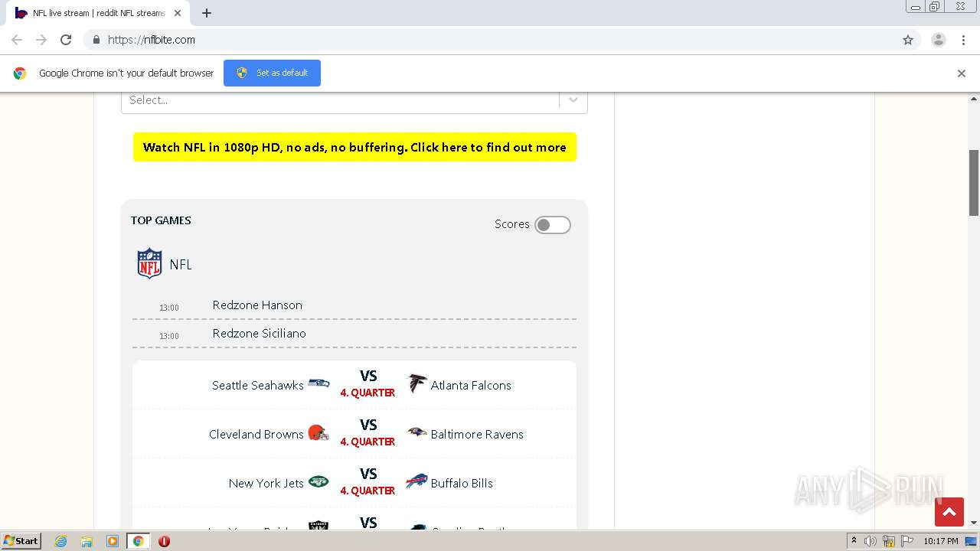The height and width of the screenshot is (551, 980).
Task: Click the browser back arrow
Action: point(17,40)
